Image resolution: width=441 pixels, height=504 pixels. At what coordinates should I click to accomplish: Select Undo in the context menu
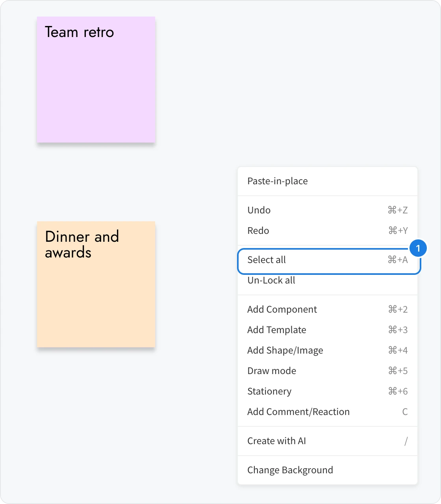point(327,210)
